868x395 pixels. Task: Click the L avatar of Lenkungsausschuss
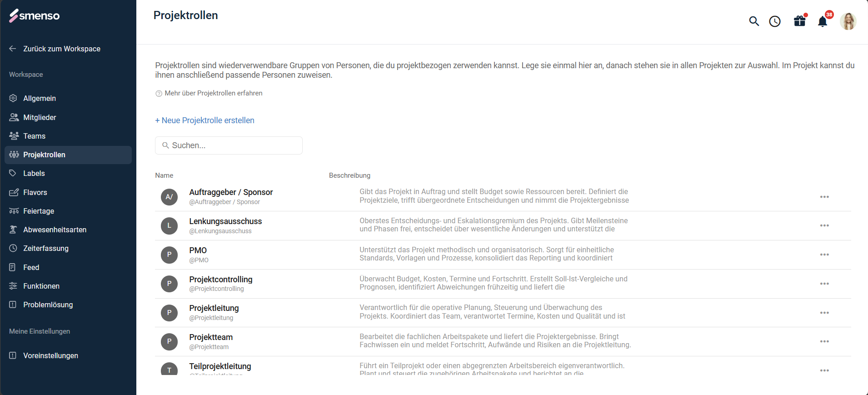pyautogui.click(x=169, y=225)
